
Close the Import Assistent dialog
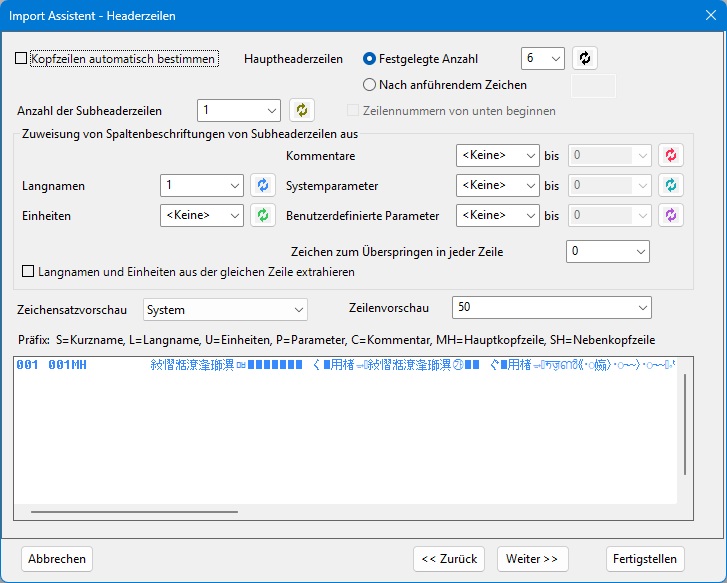pos(711,15)
